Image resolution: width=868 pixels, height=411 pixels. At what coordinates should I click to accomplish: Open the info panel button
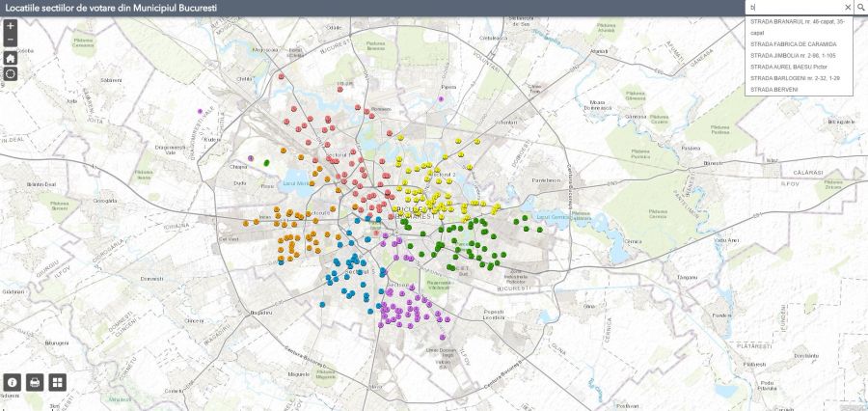coord(13,382)
